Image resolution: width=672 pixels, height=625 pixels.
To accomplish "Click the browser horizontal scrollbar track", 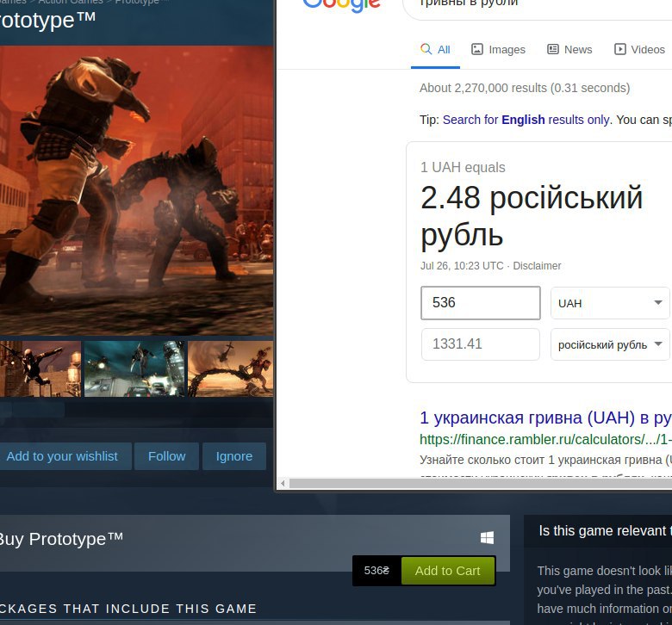I will coord(481,484).
